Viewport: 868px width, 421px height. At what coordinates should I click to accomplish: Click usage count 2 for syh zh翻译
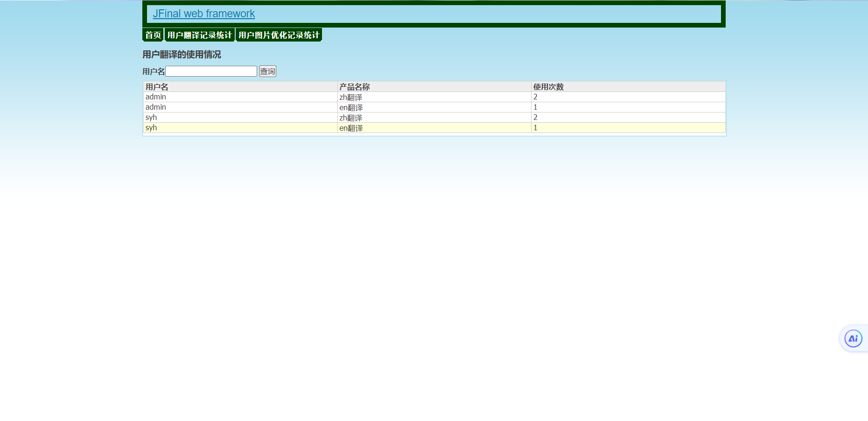535,118
